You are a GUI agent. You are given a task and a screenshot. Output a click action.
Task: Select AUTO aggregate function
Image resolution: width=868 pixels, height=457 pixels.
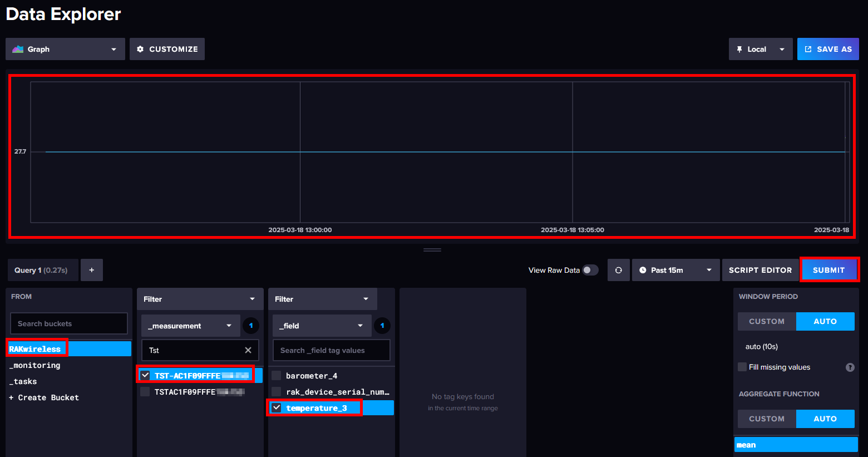825,419
